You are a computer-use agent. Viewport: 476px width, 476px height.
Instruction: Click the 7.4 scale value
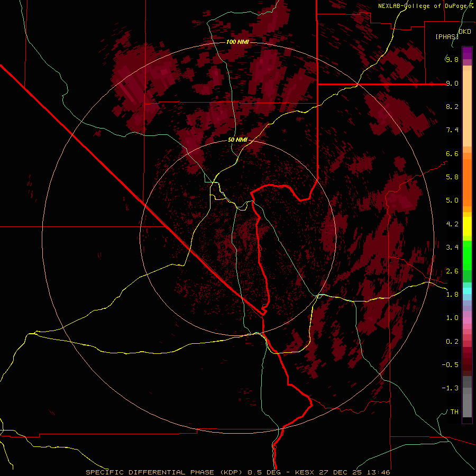pyautogui.click(x=452, y=130)
